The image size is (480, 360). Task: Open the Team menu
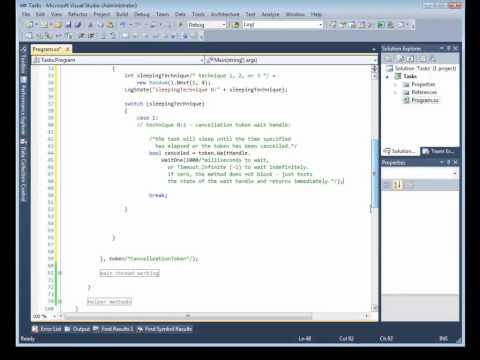pos(162,14)
